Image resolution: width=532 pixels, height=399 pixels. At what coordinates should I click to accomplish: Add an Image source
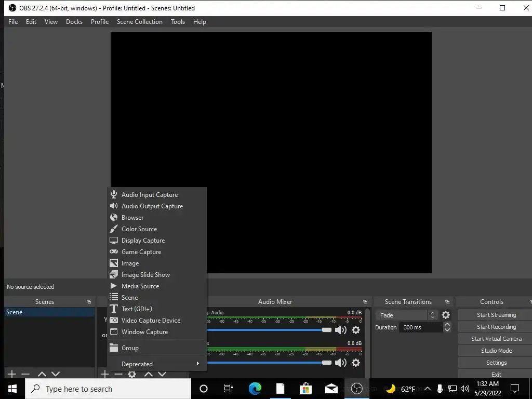[x=157, y=263]
